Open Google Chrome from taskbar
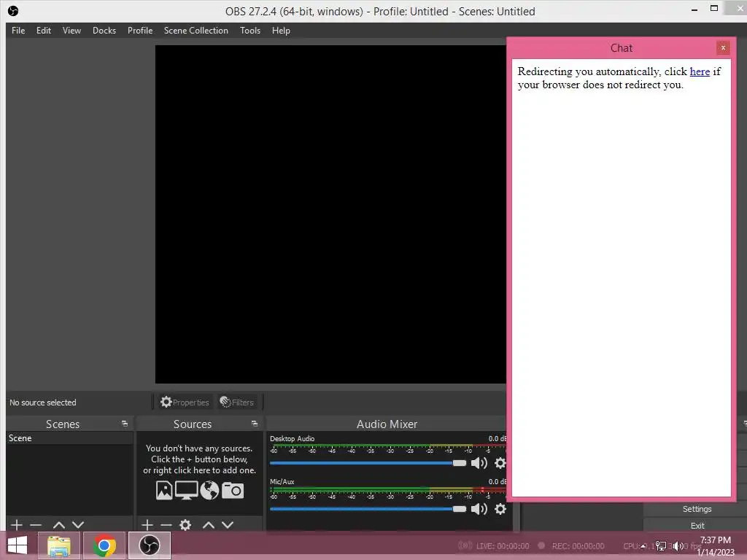The image size is (747, 560). tap(104, 545)
